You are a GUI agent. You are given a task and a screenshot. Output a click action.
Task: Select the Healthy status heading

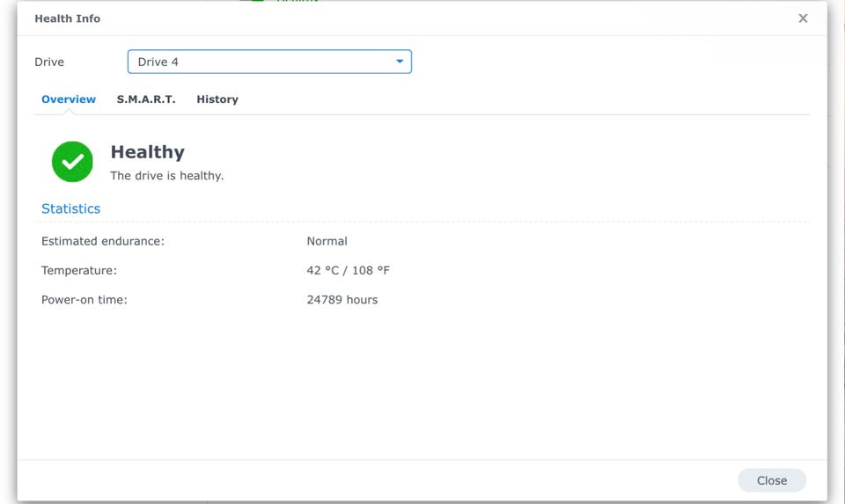point(147,152)
